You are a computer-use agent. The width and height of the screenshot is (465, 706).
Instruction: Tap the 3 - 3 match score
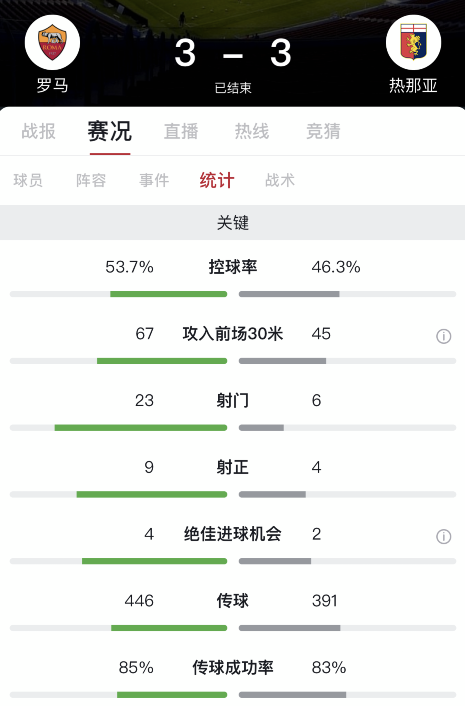coord(233,53)
